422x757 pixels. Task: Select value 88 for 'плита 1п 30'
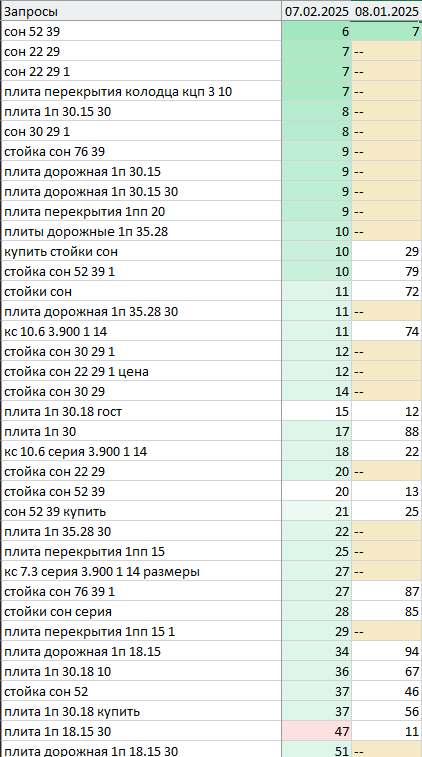(x=386, y=432)
